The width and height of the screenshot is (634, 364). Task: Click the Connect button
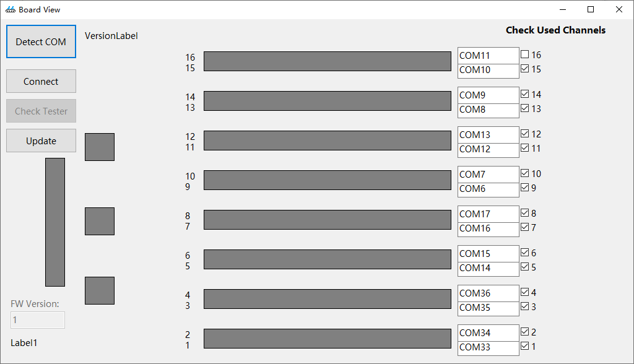click(x=41, y=81)
